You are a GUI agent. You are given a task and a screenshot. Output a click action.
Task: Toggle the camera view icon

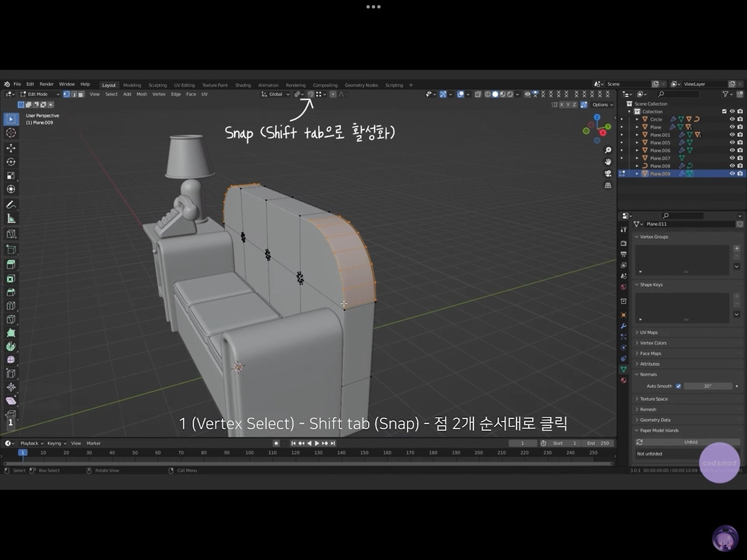(608, 173)
